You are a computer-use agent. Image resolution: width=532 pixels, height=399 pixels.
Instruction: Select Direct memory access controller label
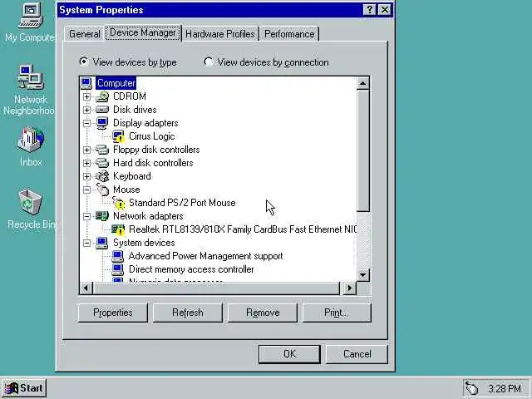[x=191, y=269]
